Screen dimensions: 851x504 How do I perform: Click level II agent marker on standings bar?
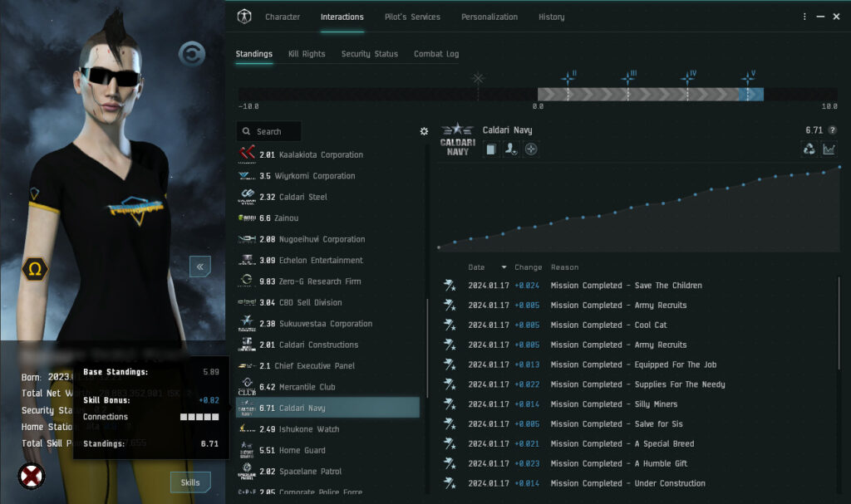[x=568, y=77]
